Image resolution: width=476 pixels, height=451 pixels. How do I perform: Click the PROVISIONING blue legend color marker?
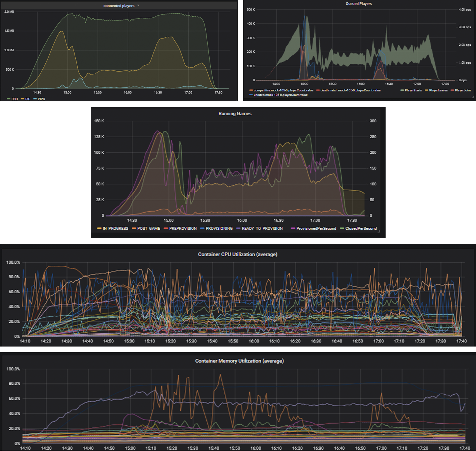[202, 228]
